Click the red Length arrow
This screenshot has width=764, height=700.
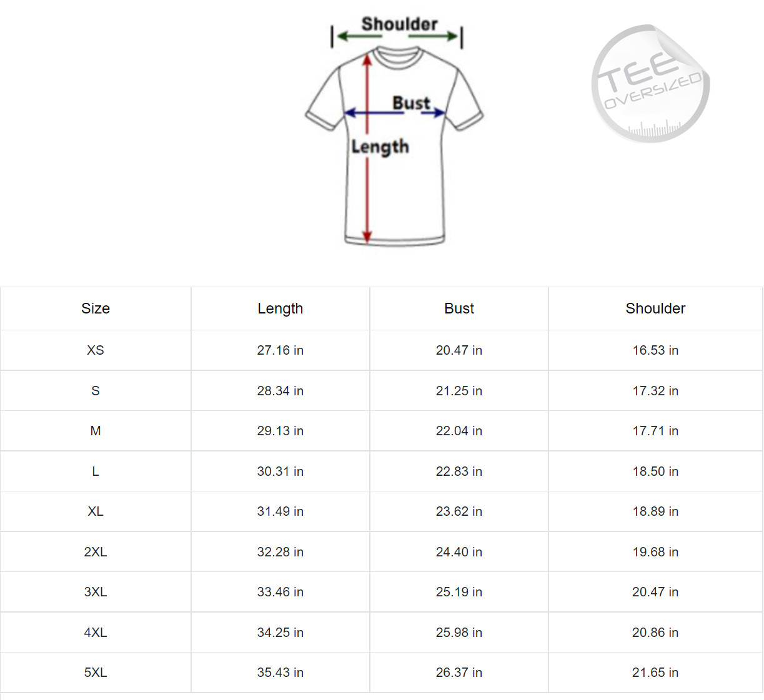point(367,149)
